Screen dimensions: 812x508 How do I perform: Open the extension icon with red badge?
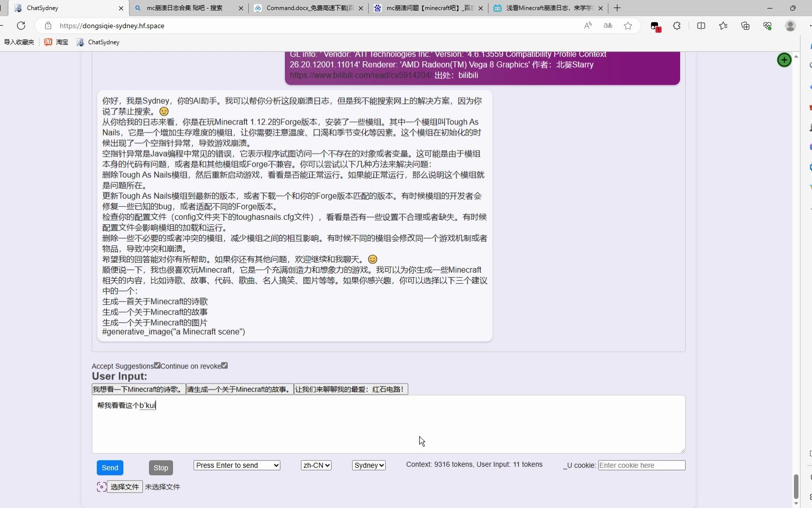655,26
